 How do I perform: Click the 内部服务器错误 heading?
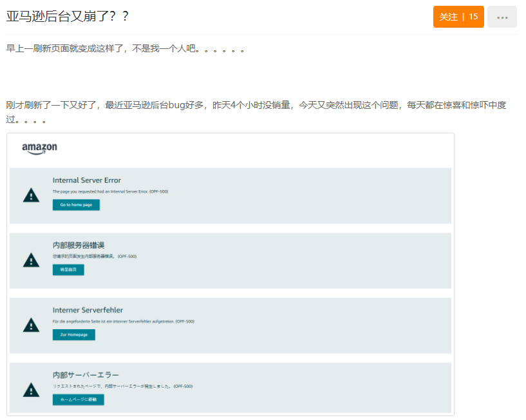click(x=79, y=245)
